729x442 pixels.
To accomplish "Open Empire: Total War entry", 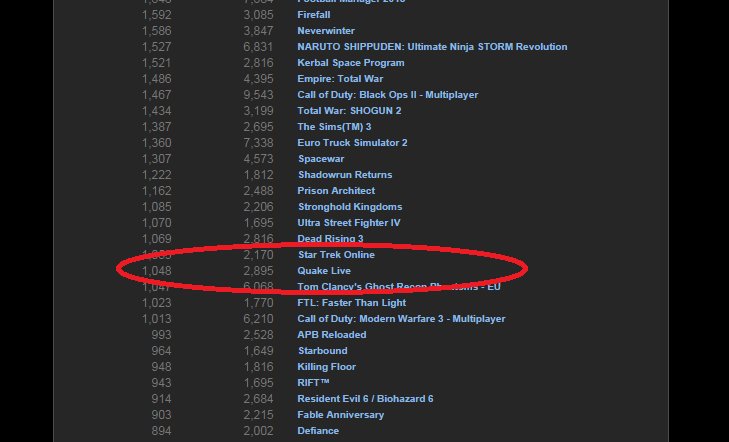I will coord(340,79).
